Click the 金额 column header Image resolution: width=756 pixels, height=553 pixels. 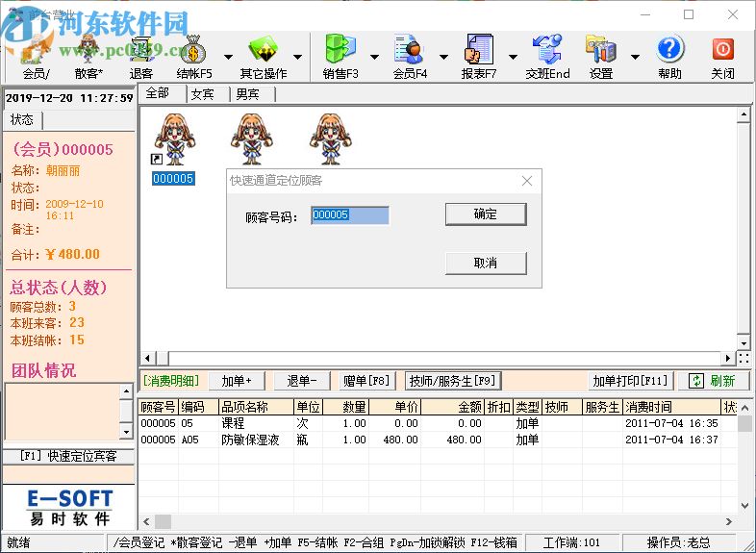coord(452,408)
